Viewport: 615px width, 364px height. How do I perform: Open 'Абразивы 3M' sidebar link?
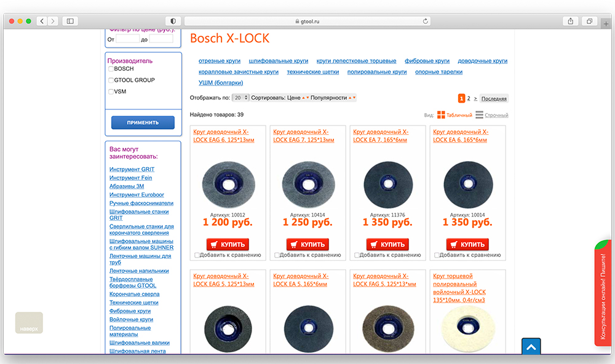pyautogui.click(x=127, y=186)
